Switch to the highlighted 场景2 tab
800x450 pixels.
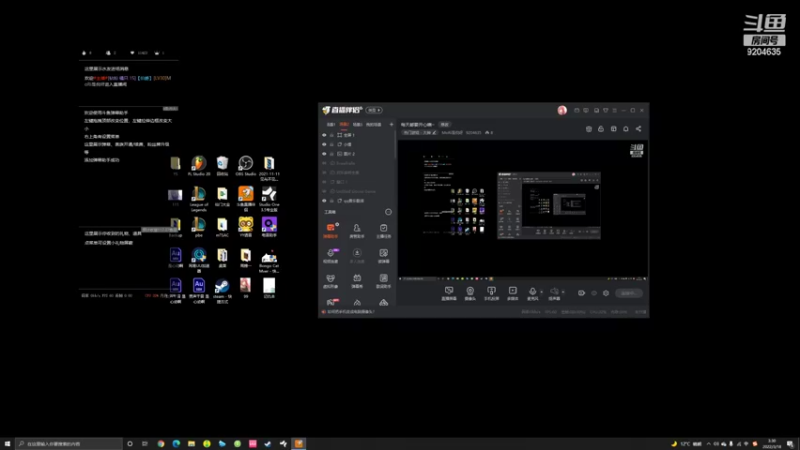(344, 124)
